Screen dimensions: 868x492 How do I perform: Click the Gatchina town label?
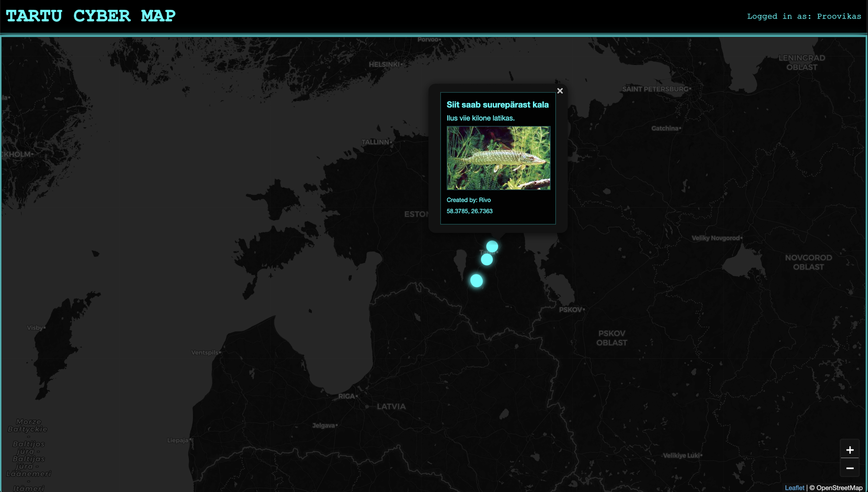665,129
